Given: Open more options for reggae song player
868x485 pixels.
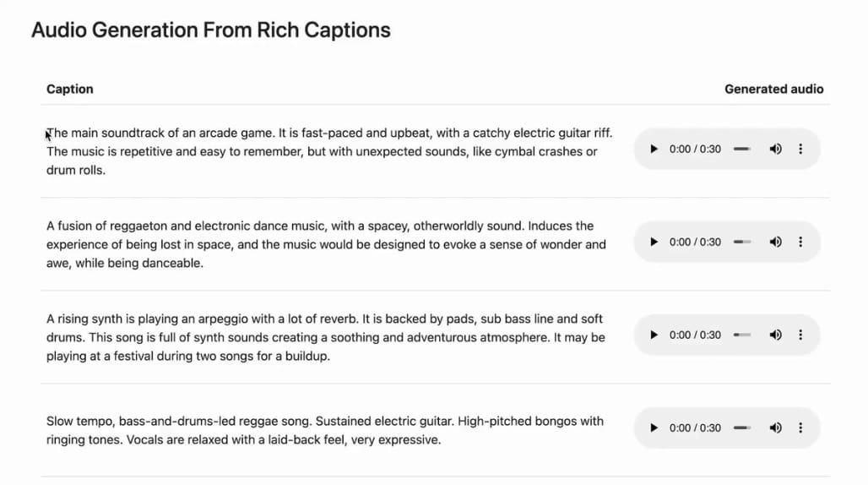Looking at the screenshot, I should pos(800,428).
